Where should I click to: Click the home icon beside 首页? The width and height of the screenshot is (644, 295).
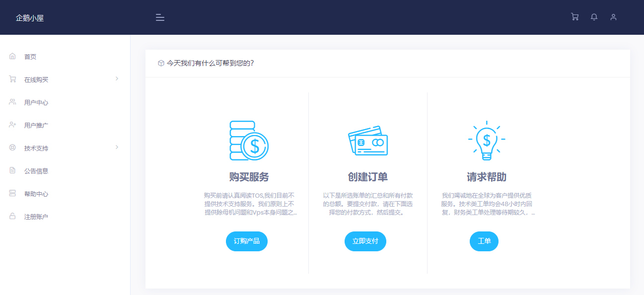coord(12,56)
